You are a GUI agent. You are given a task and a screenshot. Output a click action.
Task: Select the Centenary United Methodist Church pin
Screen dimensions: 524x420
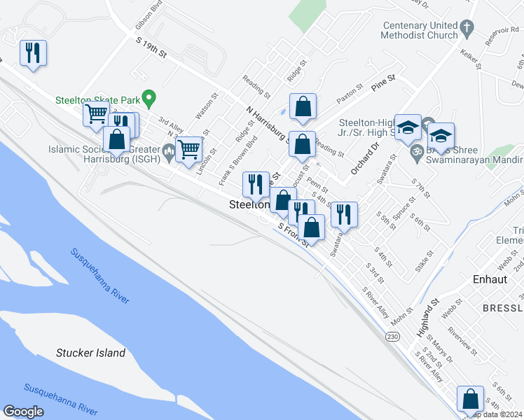[x=467, y=29]
